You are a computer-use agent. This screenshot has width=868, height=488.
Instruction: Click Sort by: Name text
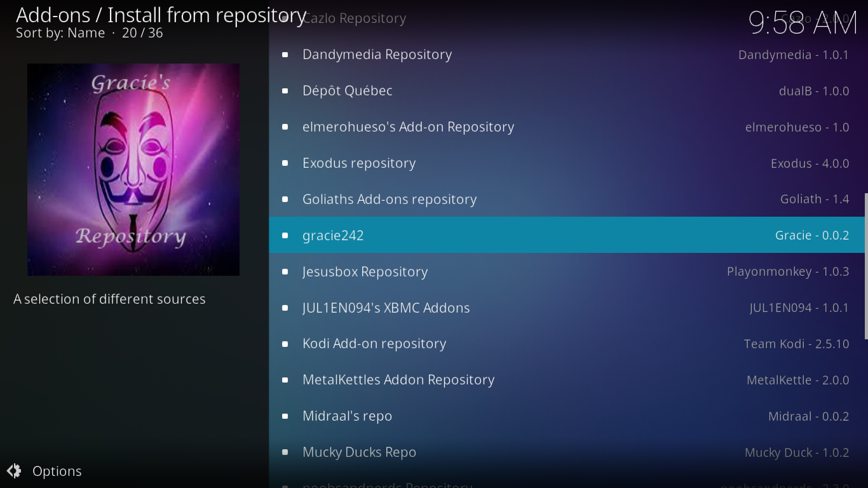(x=60, y=33)
